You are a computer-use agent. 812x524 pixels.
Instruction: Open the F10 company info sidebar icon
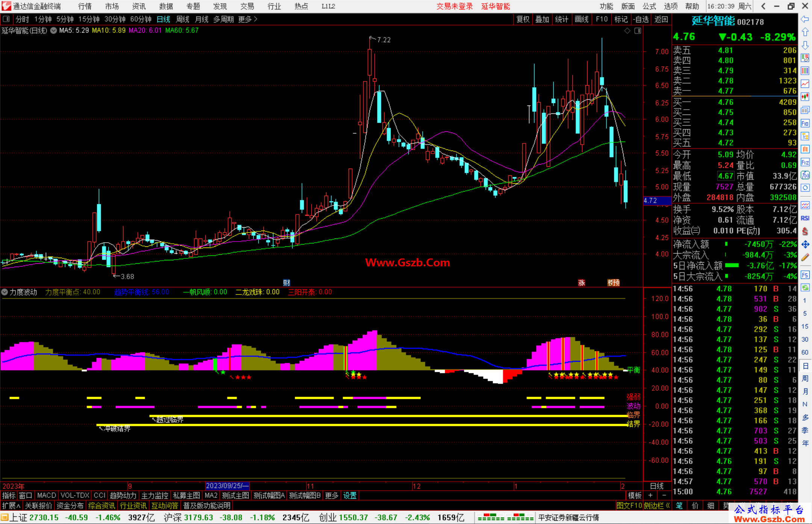[805, 123]
